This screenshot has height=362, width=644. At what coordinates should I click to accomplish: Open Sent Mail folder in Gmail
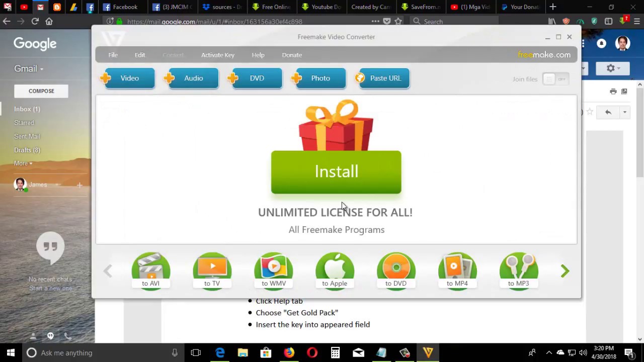coord(27,136)
